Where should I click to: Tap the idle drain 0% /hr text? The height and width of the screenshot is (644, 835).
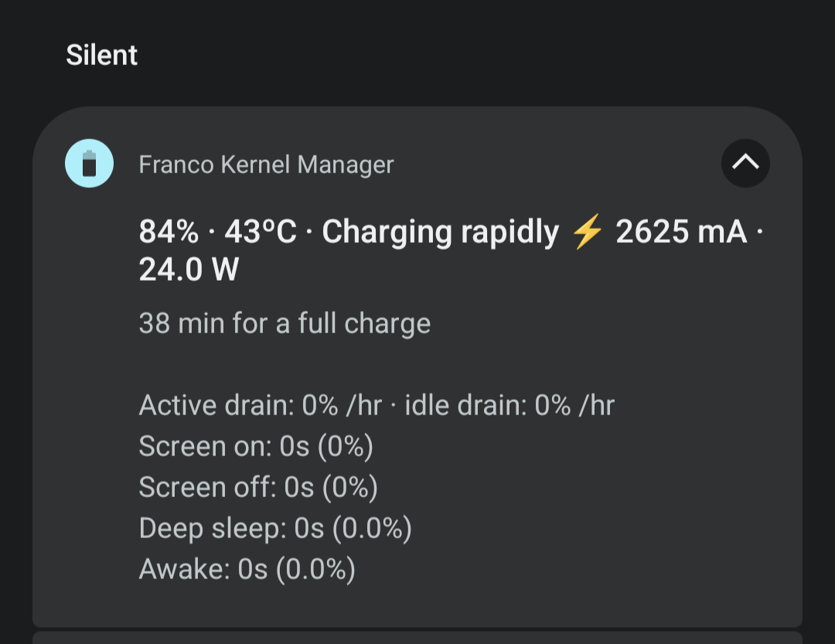click(x=510, y=405)
